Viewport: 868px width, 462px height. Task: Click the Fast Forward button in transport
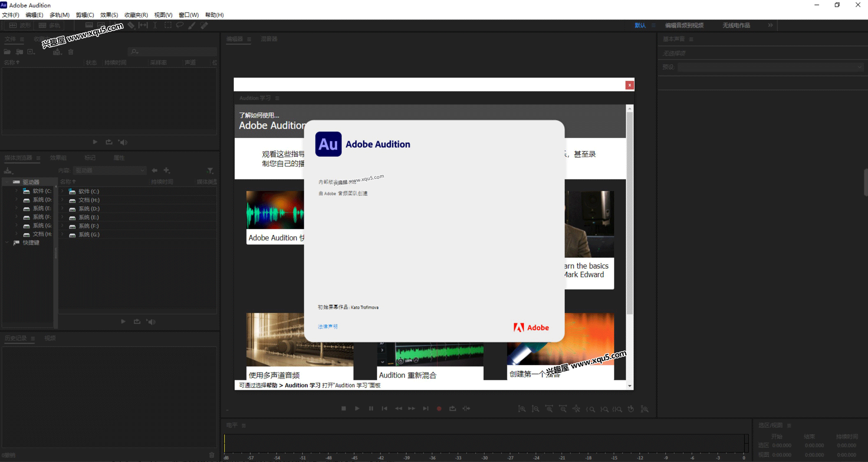pyautogui.click(x=411, y=409)
